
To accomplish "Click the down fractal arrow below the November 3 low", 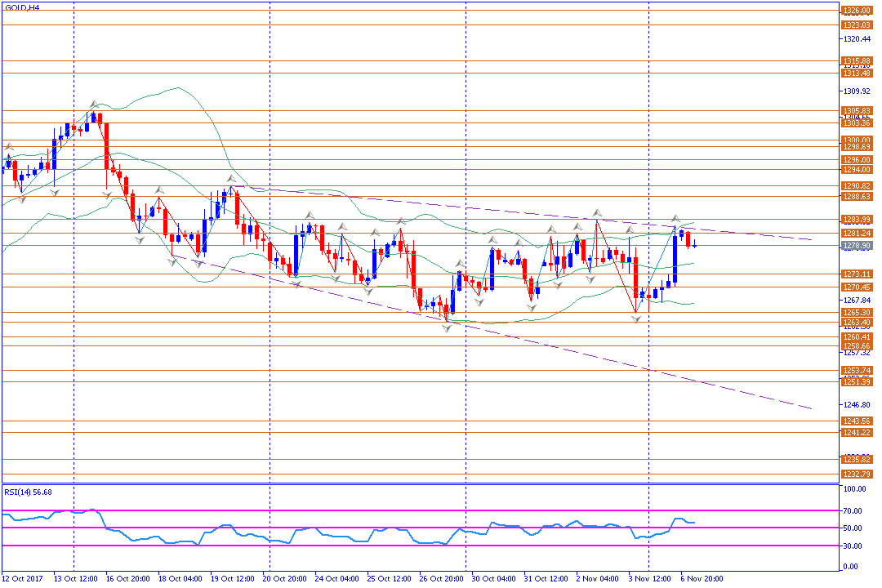I will point(636,319).
